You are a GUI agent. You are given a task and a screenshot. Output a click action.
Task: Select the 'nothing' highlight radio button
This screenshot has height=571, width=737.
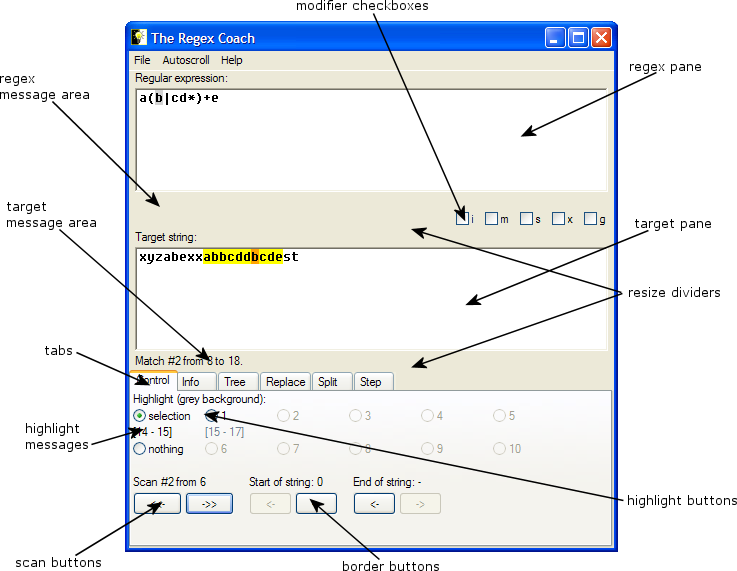pos(140,449)
